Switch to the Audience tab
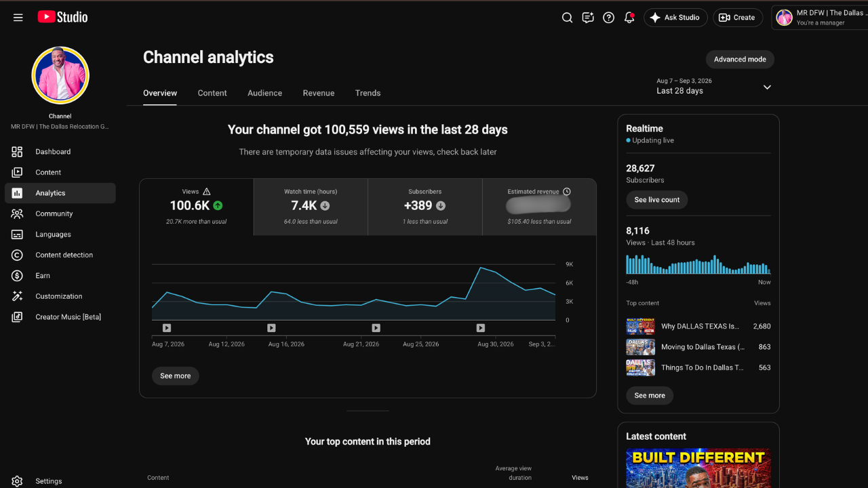Viewport: 868px width, 488px height. 264,93
